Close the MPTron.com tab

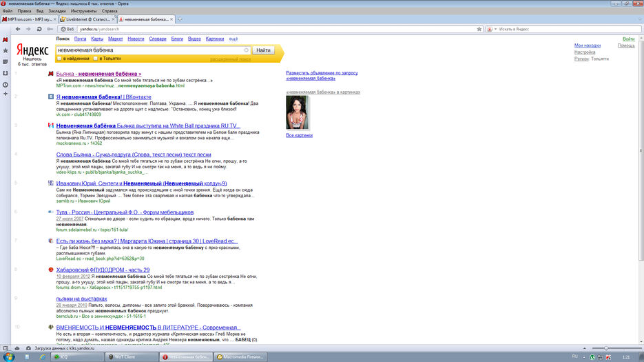(x=55, y=19)
